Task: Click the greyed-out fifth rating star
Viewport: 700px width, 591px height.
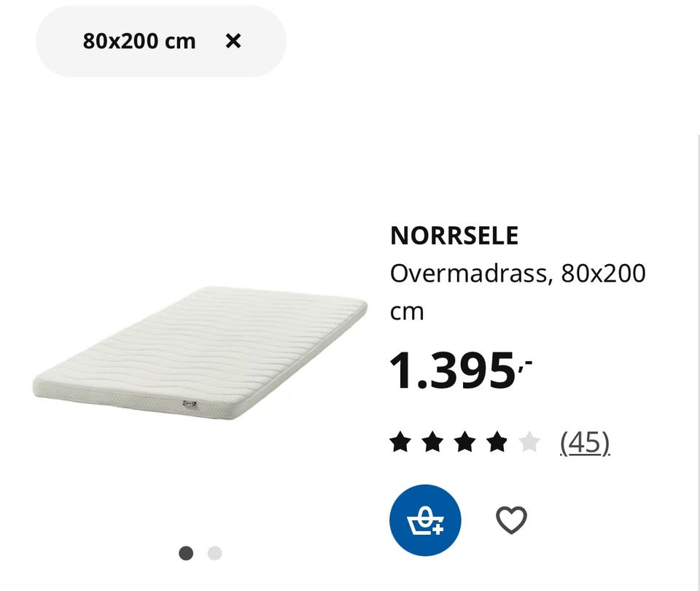Action: tap(529, 442)
